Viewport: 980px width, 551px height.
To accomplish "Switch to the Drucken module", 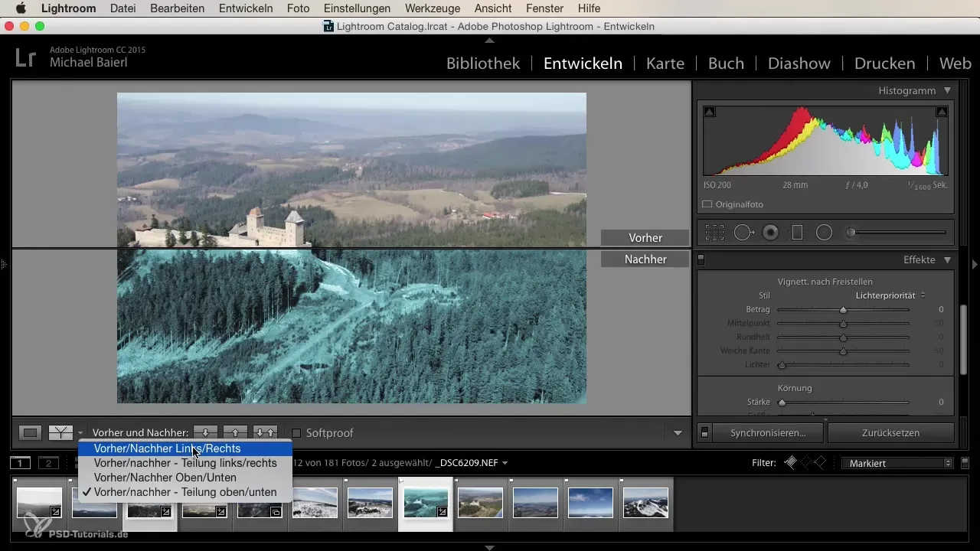I will [x=884, y=64].
